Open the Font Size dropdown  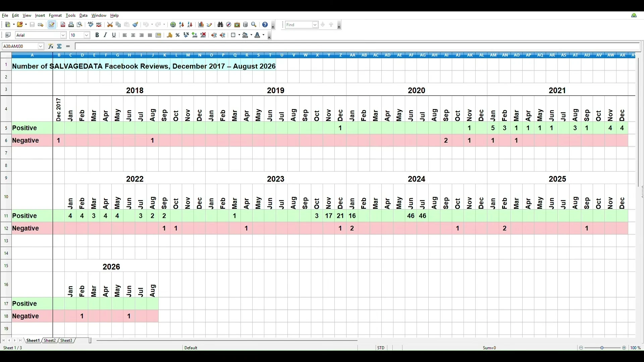[x=87, y=35]
